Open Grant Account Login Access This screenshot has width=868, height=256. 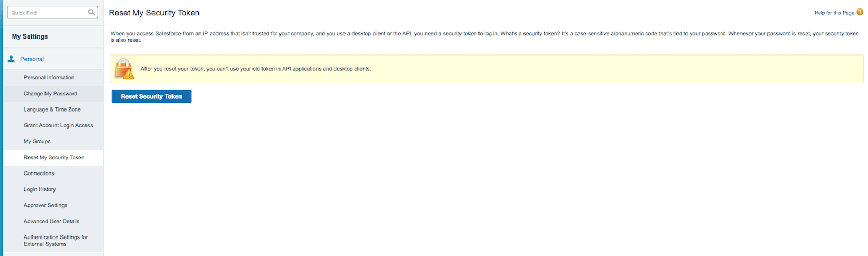58,125
